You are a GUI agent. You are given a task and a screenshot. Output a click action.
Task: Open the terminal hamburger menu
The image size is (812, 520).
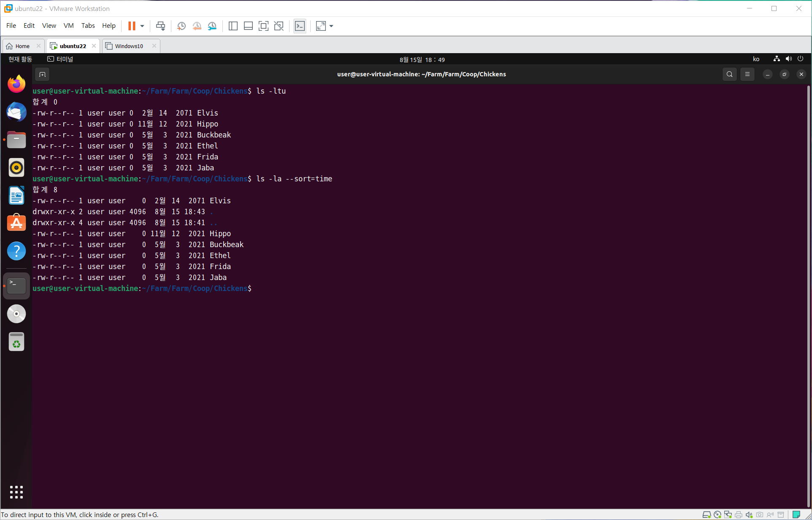click(x=747, y=74)
